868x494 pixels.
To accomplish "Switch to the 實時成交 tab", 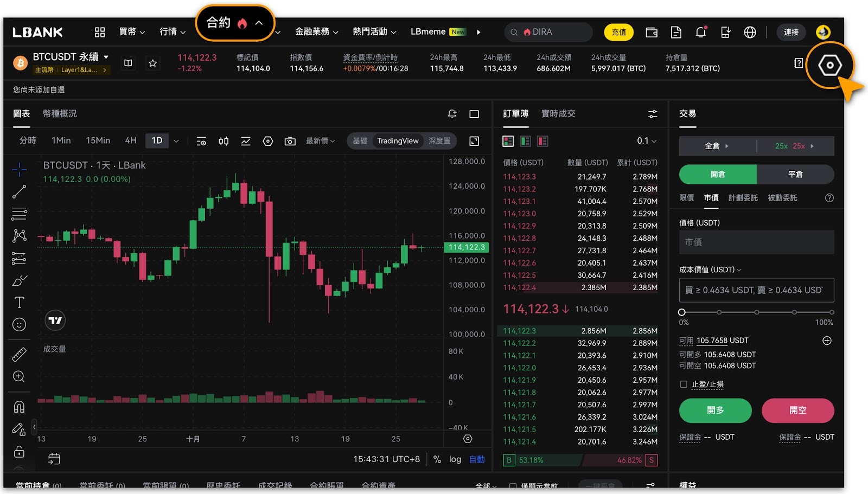I will (558, 114).
